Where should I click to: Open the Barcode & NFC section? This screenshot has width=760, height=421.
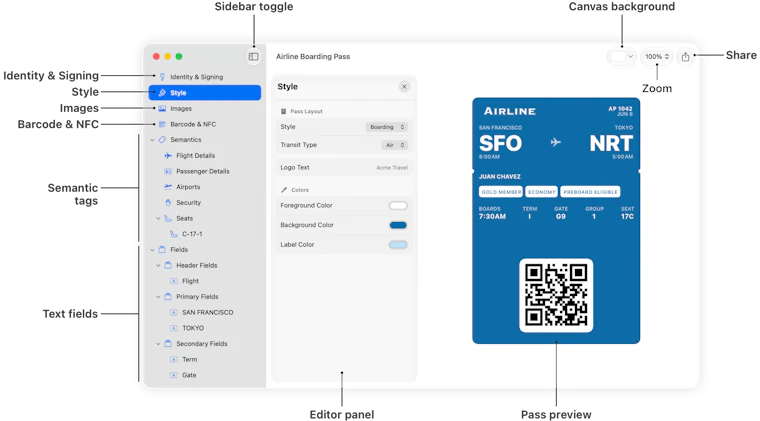pyautogui.click(x=205, y=124)
